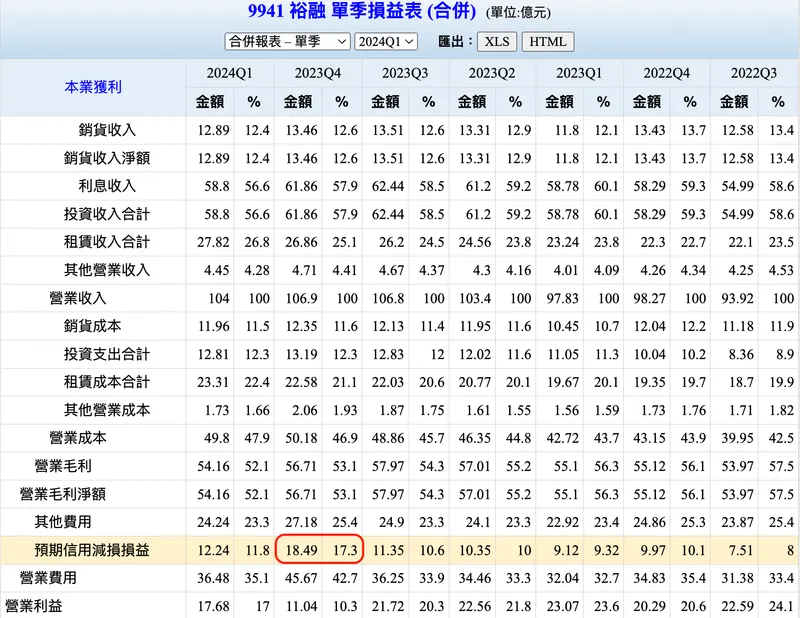Click the 27.82 value in 租賃收入合計 row
This screenshot has height=618, width=800.
[x=213, y=242]
